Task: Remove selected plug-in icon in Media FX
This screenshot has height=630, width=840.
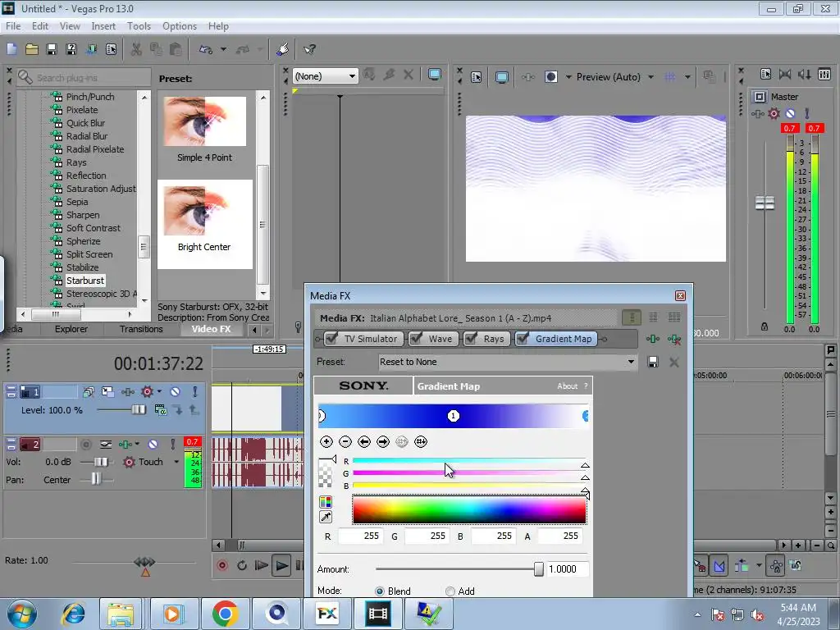Action: (674, 339)
